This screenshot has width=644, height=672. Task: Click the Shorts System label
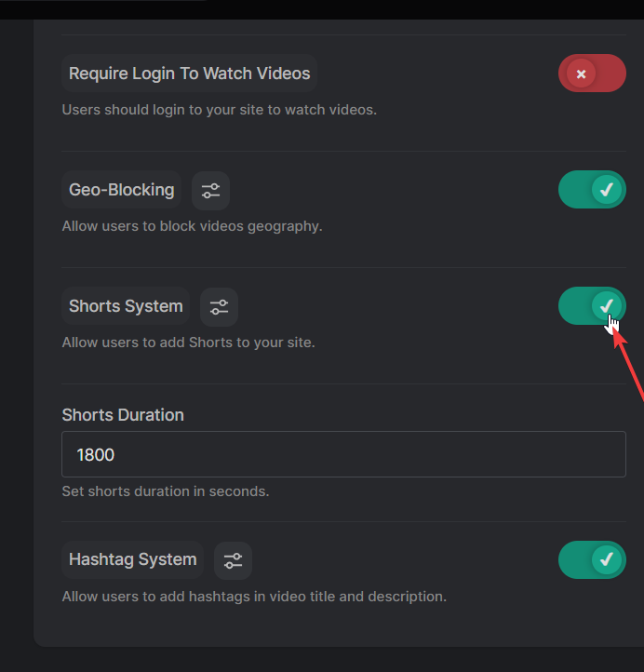(126, 306)
